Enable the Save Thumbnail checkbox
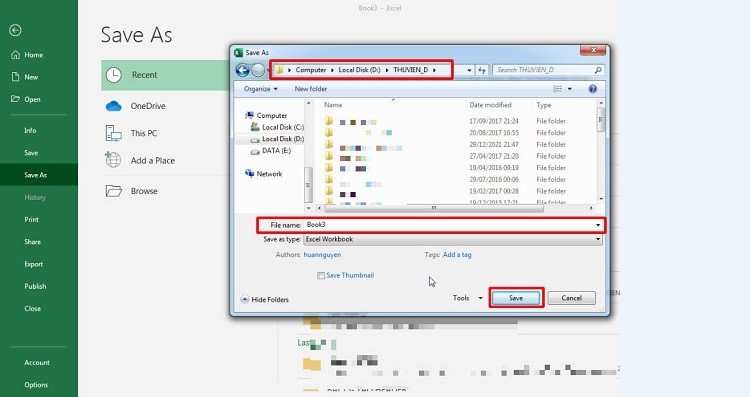This screenshot has width=750, height=397. coord(321,276)
